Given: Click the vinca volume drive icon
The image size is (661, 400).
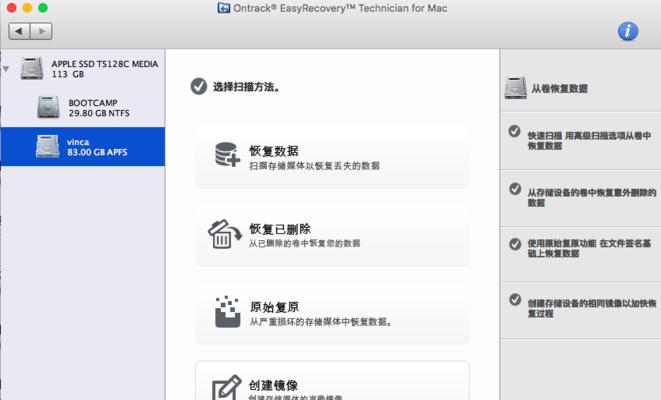Looking at the screenshot, I should (48, 146).
